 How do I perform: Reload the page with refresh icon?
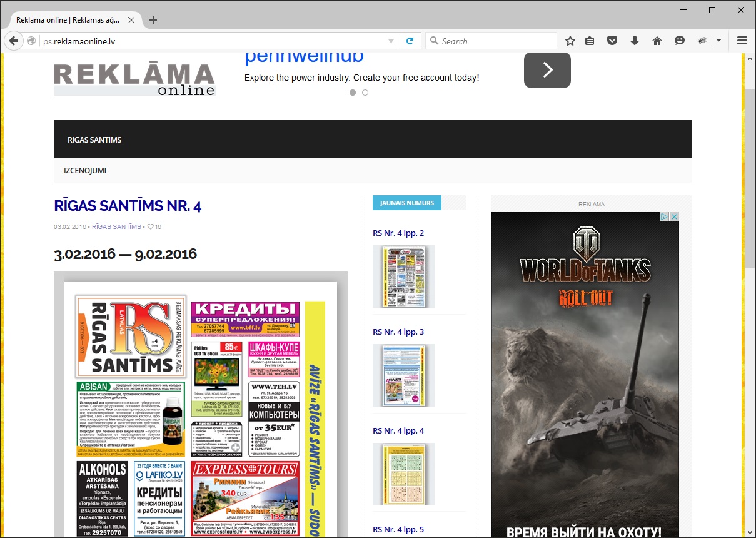410,41
